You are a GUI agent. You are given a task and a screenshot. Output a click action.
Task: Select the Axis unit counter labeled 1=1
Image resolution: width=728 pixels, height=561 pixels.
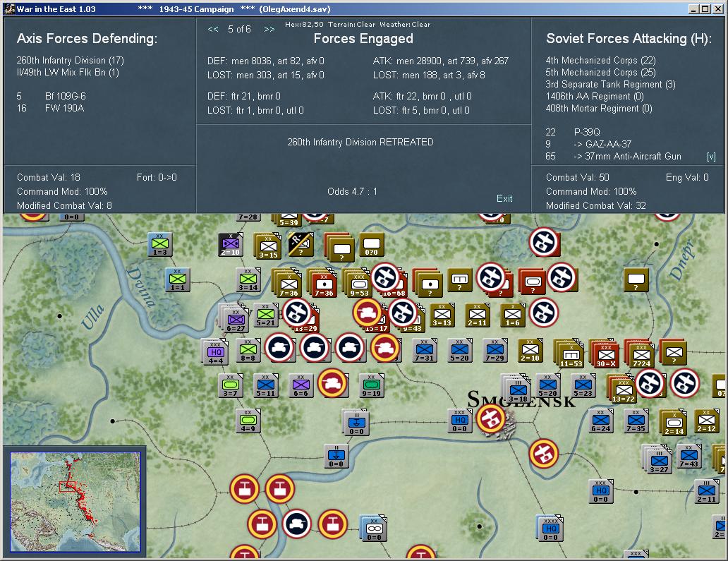click(x=178, y=280)
